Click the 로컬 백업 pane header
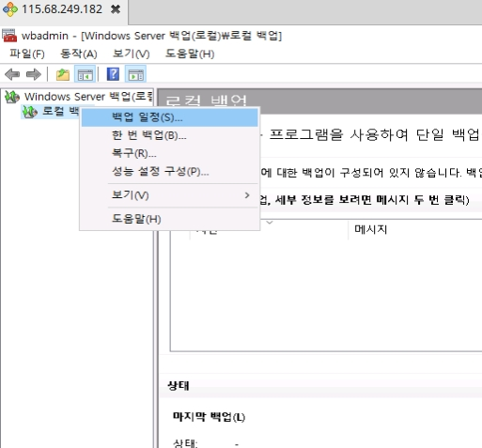482x448 pixels. coord(319,100)
